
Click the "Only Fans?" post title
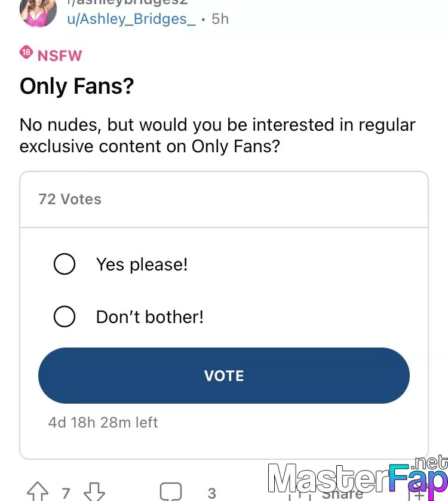click(76, 86)
